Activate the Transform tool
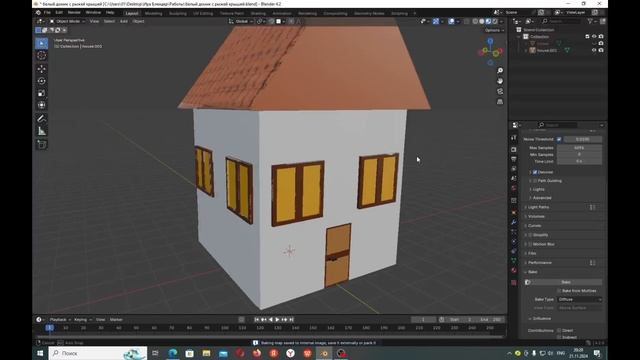Screen dimensions: 640x360 42,105
